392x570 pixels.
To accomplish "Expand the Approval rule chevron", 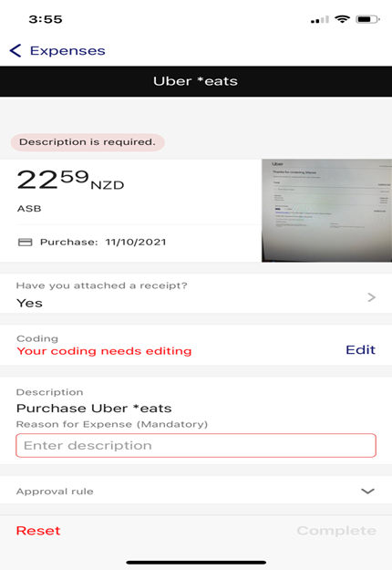I will 367,492.
